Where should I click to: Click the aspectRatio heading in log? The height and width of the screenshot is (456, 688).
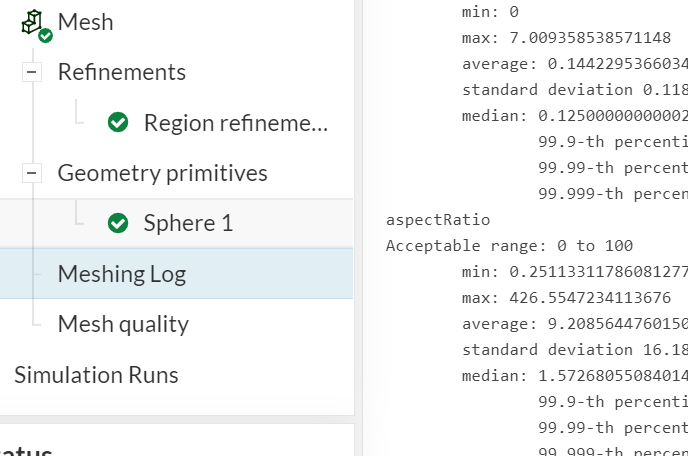(x=438, y=220)
